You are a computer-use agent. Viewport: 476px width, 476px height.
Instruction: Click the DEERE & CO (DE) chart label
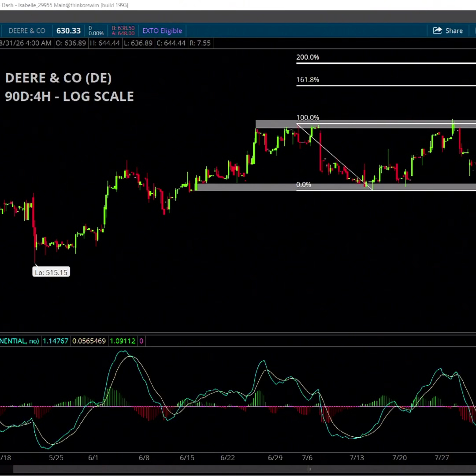pyautogui.click(x=58, y=78)
